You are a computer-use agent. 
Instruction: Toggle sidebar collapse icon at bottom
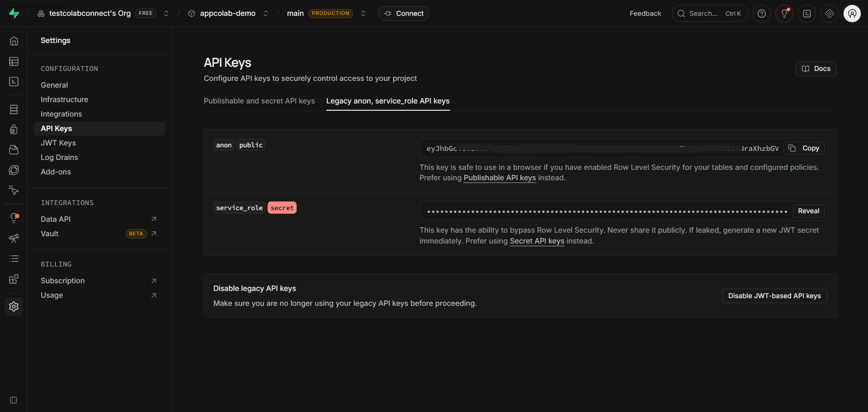pyautogui.click(x=14, y=400)
